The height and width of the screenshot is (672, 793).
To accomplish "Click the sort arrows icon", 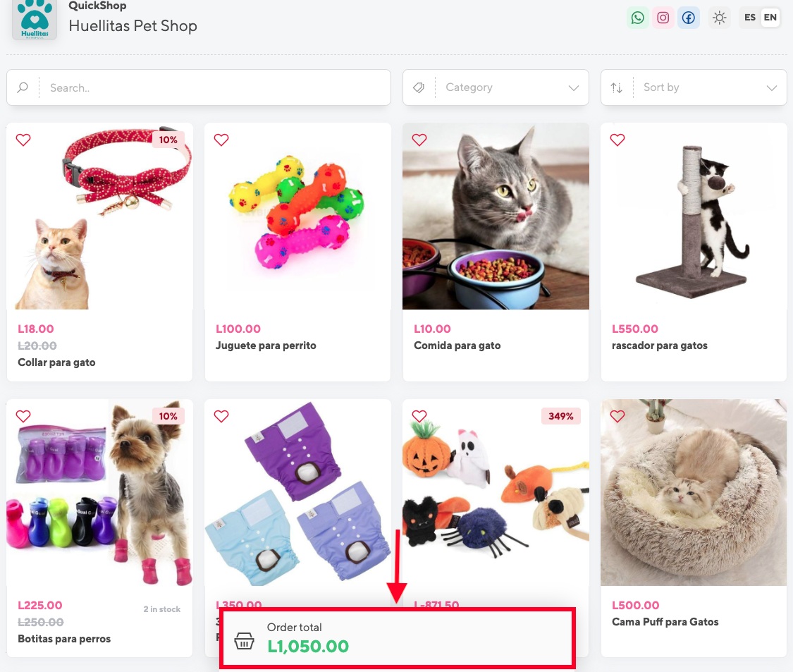I will click(x=617, y=87).
